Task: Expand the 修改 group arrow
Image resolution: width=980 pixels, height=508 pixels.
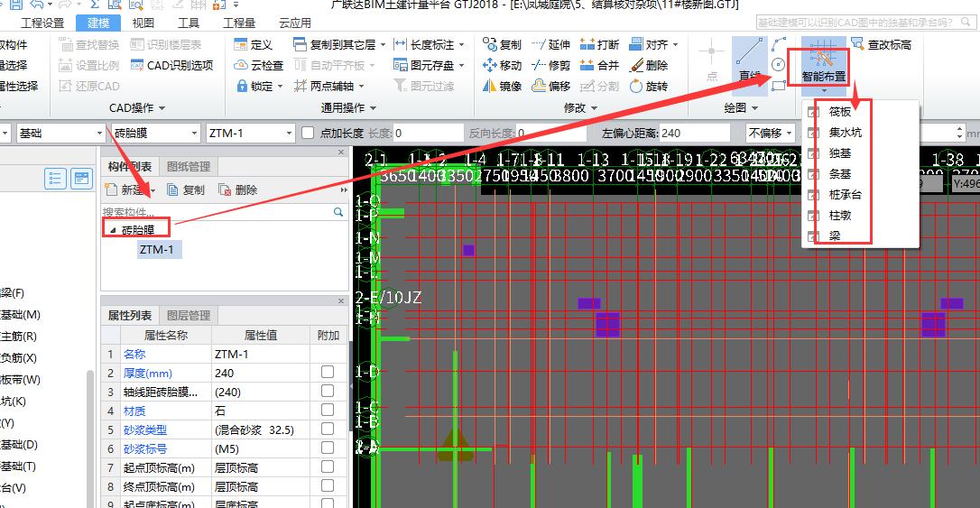Action: (594, 108)
